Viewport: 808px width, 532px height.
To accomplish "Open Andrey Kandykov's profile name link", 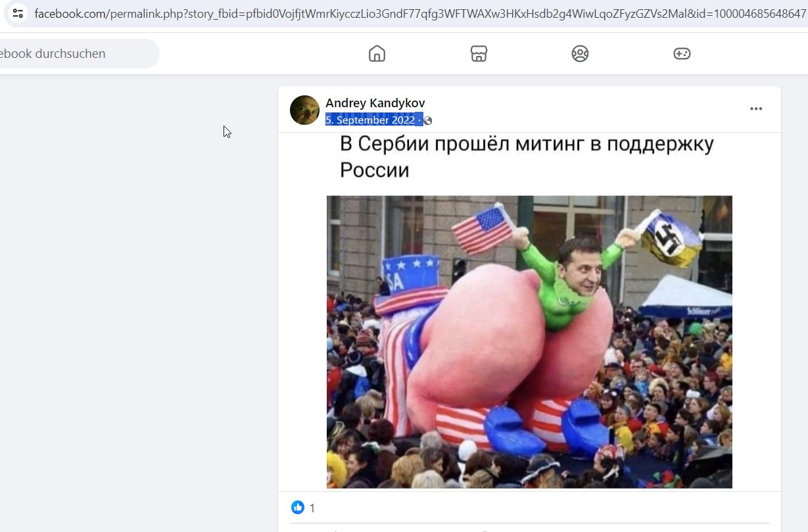I will coord(375,103).
